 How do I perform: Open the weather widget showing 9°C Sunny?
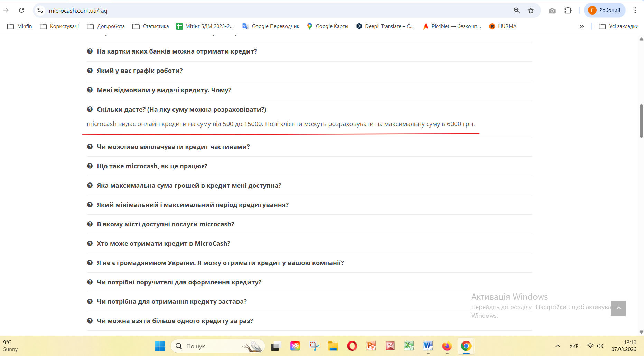10,346
